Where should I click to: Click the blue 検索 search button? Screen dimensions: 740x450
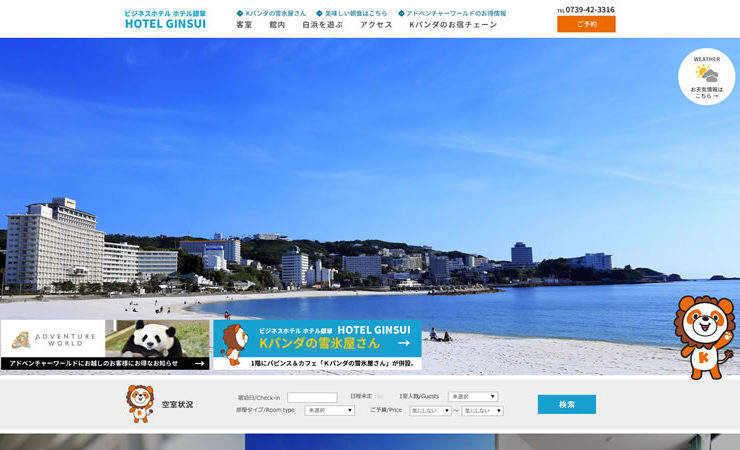tap(566, 404)
